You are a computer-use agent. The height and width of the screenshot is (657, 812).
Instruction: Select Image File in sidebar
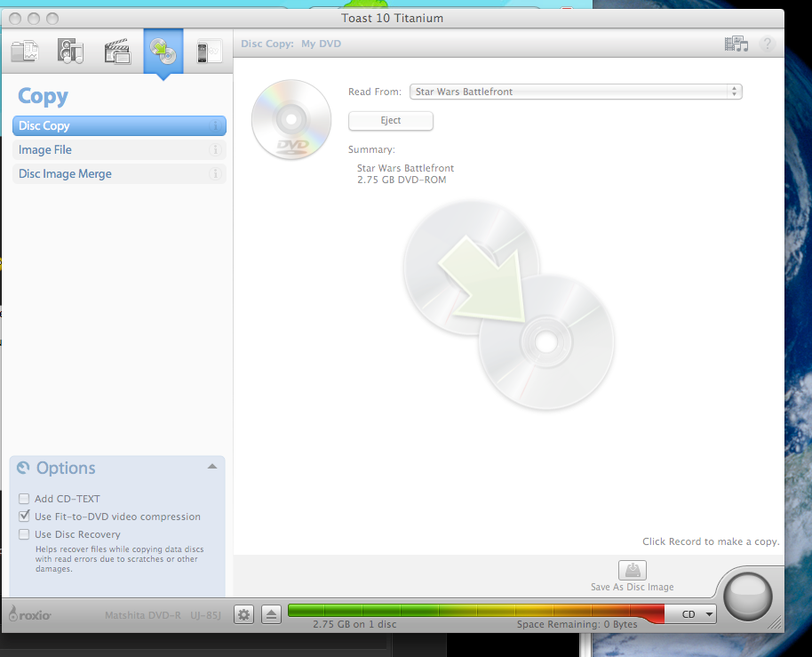tap(119, 150)
